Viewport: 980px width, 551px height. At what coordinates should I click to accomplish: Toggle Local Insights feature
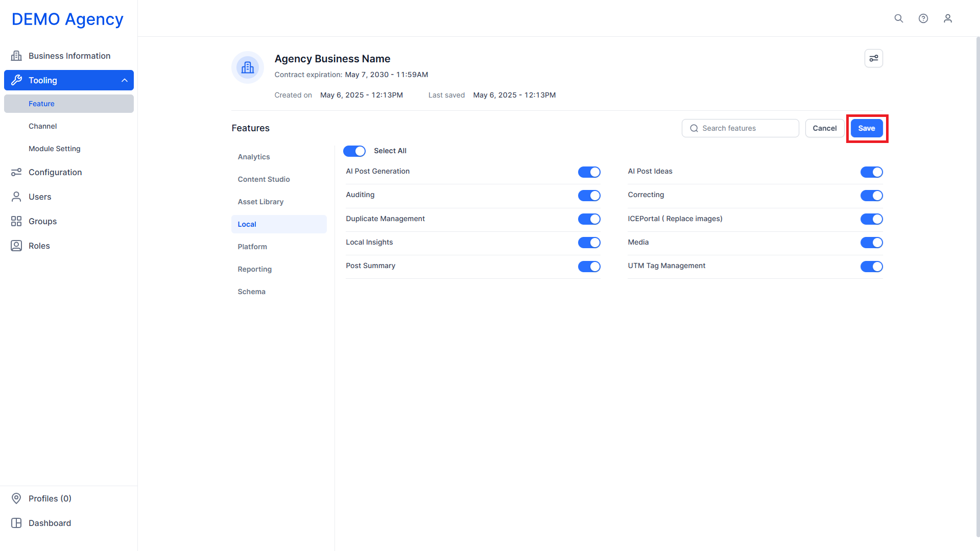589,243
